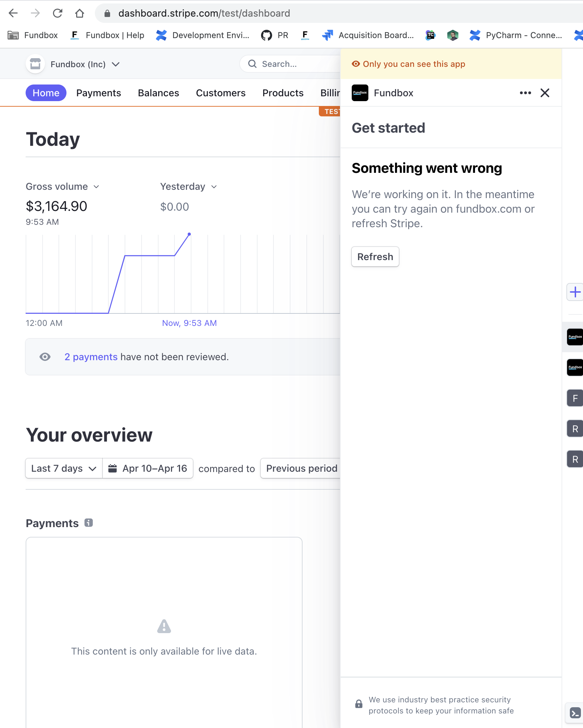Open the 2 payments link
This screenshot has width=583, height=728.
click(x=91, y=357)
